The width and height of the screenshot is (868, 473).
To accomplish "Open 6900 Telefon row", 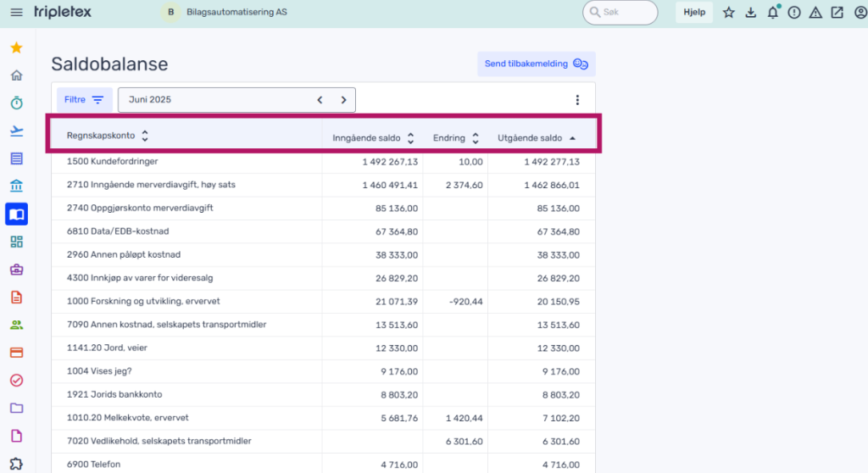I will coord(323,465).
